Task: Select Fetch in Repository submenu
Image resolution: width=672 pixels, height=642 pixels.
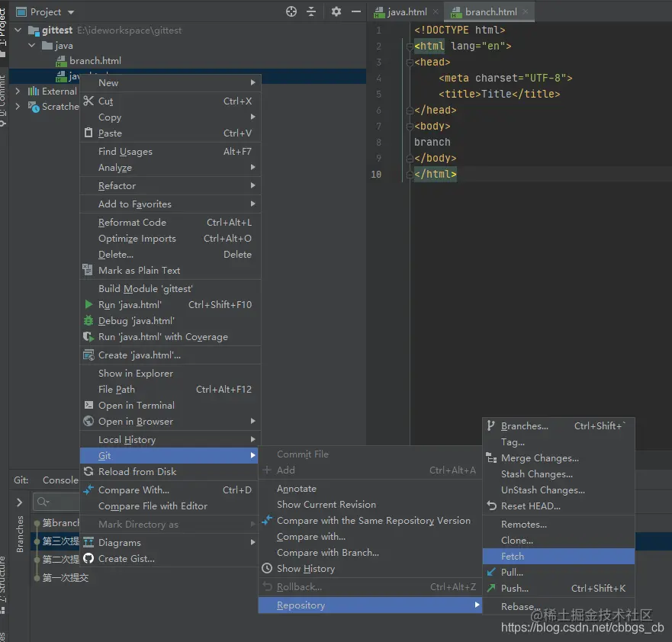Action: pos(558,556)
